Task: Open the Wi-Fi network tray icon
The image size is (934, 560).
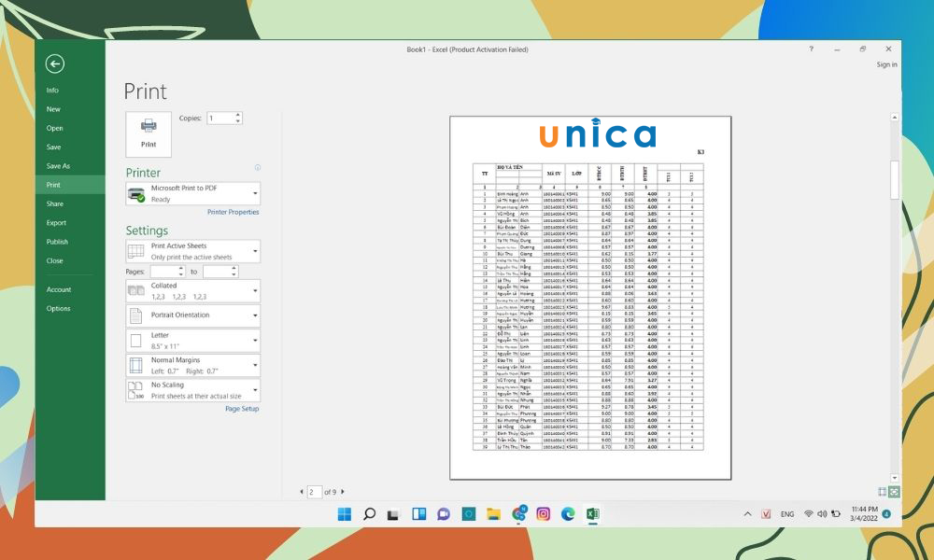Action: pos(808,513)
